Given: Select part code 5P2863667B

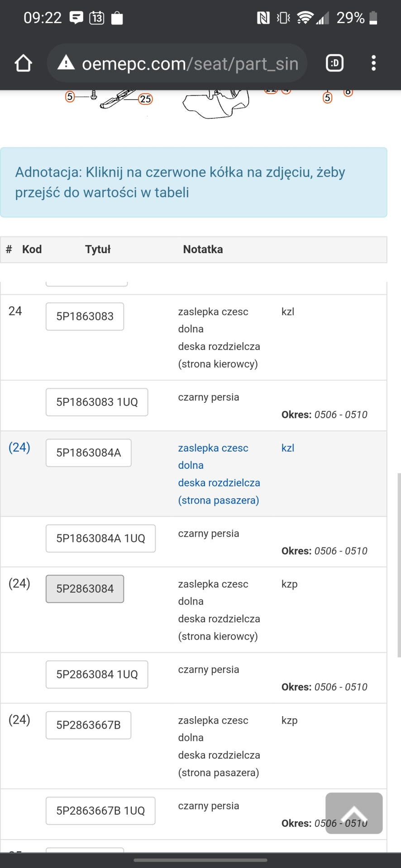Looking at the screenshot, I should [88, 725].
